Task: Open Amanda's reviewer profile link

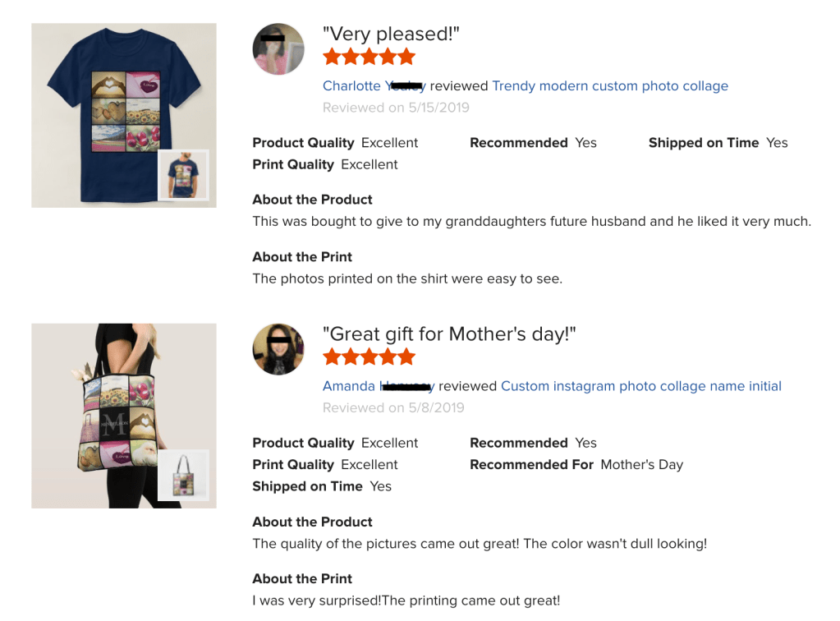Action: click(x=378, y=386)
